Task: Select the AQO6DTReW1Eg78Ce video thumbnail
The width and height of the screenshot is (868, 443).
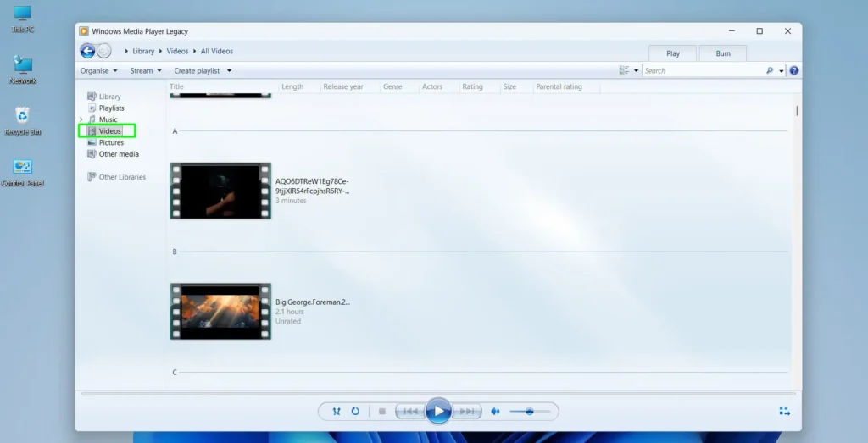Action: pos(220,191)
